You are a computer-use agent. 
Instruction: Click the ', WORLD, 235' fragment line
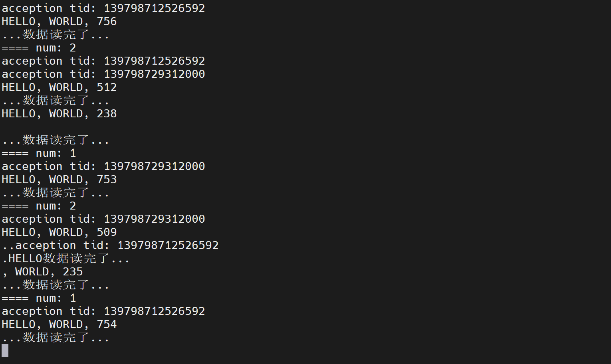42,272
